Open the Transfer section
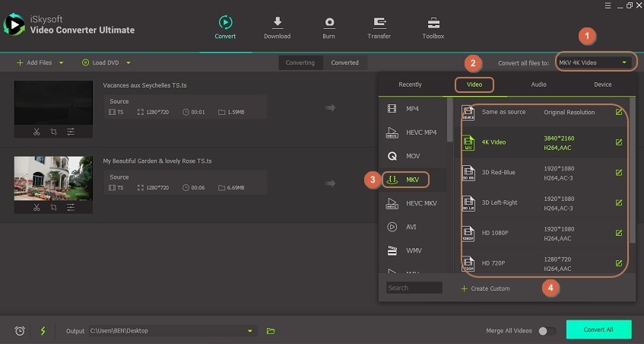Image resolution: width=644 pixels, height=344 pixels. [x=379, y=27]
